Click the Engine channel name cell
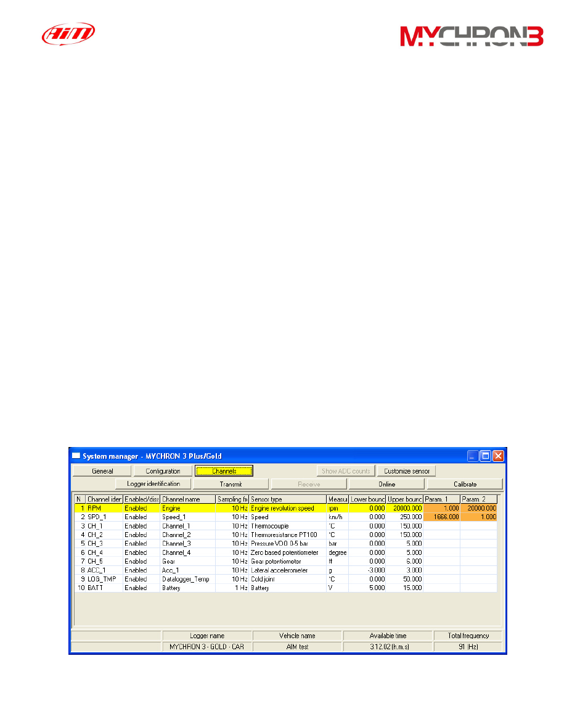Viewport: 588px width, 714px height. click(188, 508)
